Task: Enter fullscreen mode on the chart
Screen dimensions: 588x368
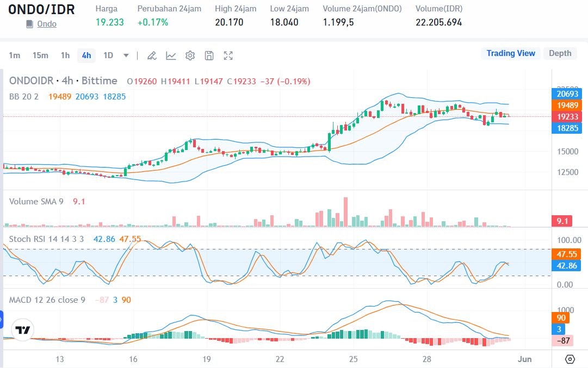Action: pos(228,55)
